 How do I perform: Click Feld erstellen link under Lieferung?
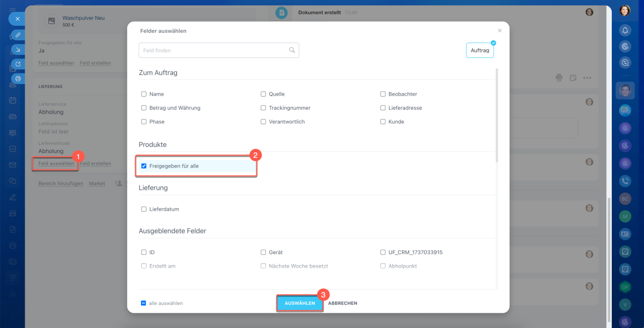(96, 163)
